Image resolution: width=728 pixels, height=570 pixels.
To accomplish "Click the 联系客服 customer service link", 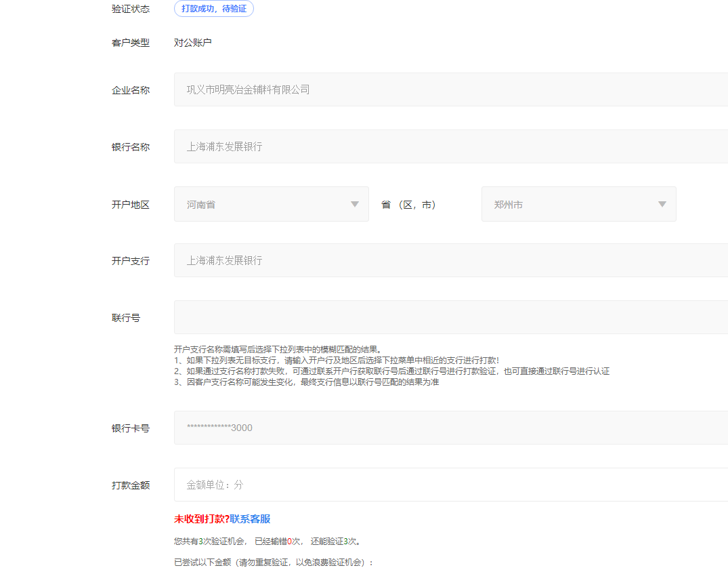I will pos(251,518).
